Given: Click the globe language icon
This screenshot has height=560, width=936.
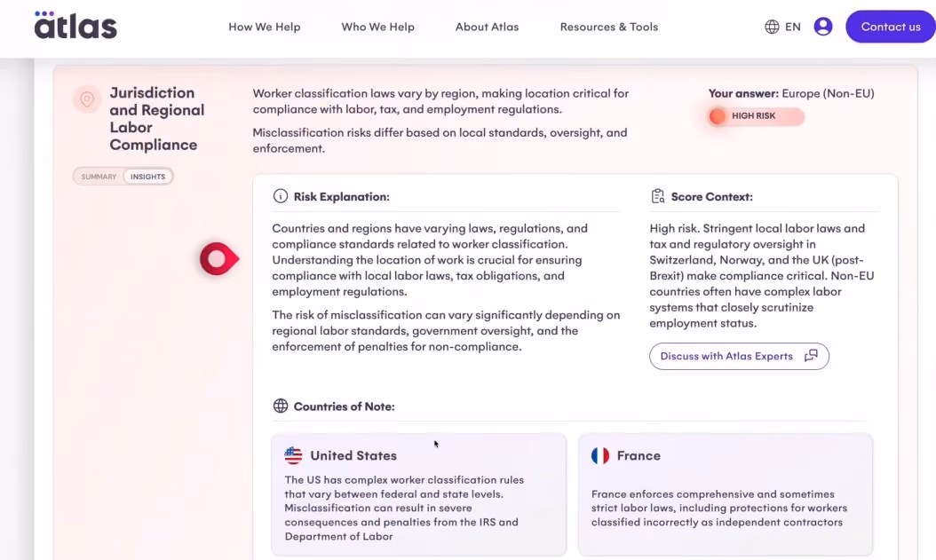Looking at the screenshot, I should [x=772, y=27].
